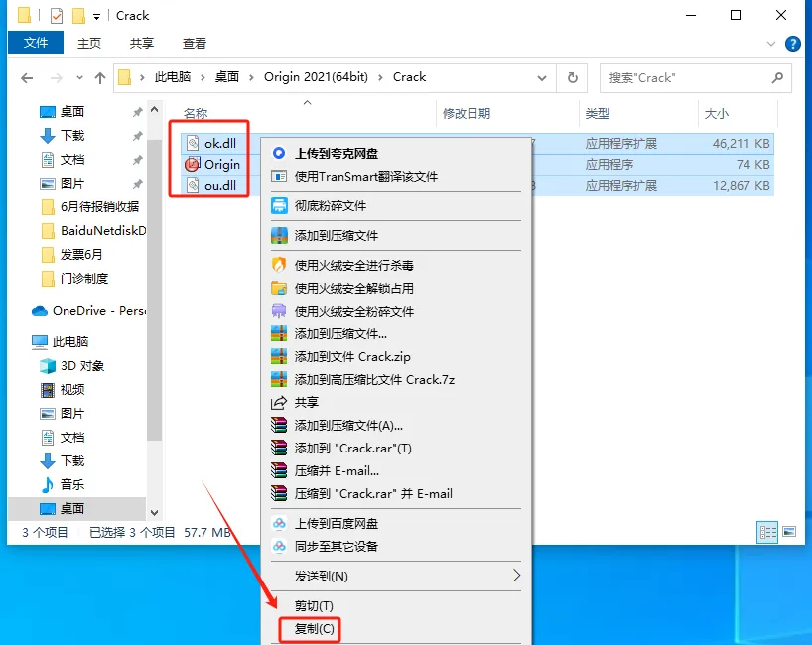Click the 3D 对象 cube icon
Viewport: 812px width, 645px height.
48,366
